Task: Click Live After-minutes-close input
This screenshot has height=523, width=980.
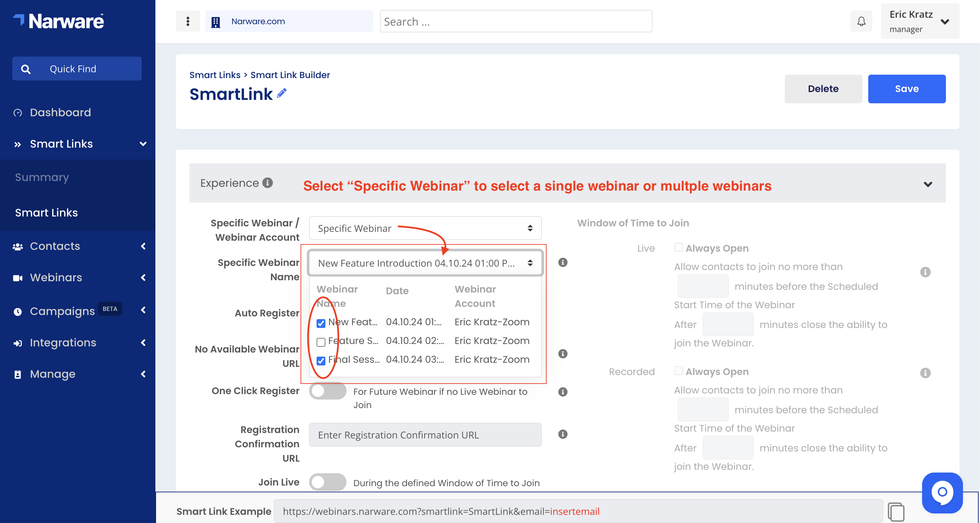Action: coord(728,324)
